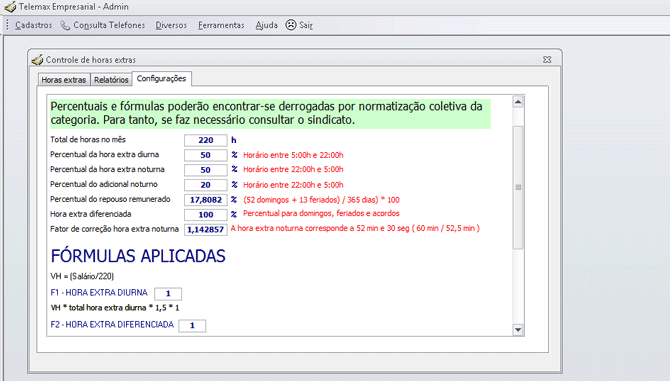Click the toolbar grip handle left of Cadastros
This screenshot has width=670, height=381.
(x=7, y=25)
